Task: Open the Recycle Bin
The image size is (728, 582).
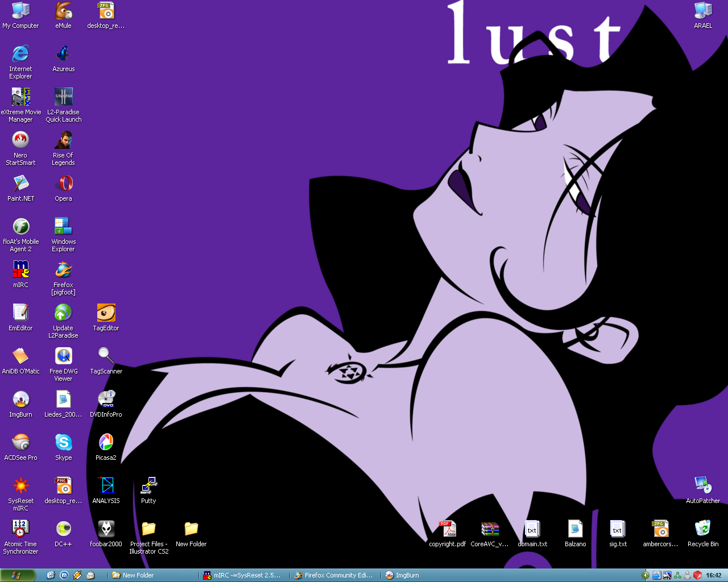Action: pyautogui.click(x=703, y=534)
